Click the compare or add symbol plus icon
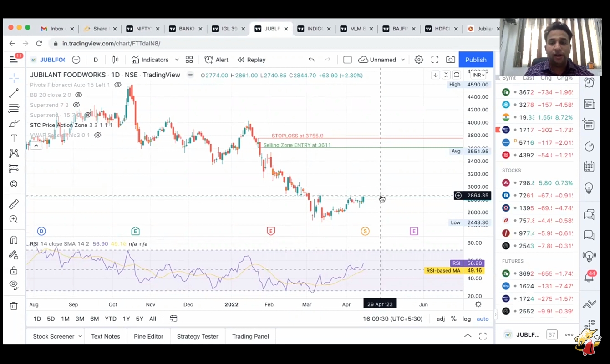 (x=76, y=60)
